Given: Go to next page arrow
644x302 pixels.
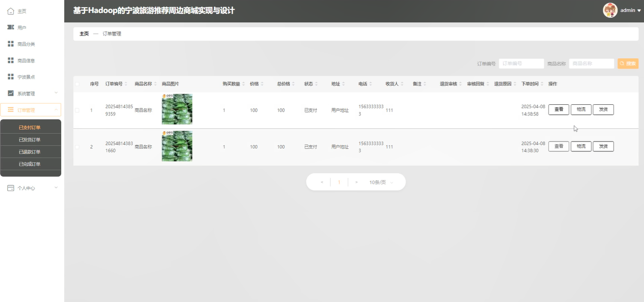Looking at the screenshot, I should (356, 182).
